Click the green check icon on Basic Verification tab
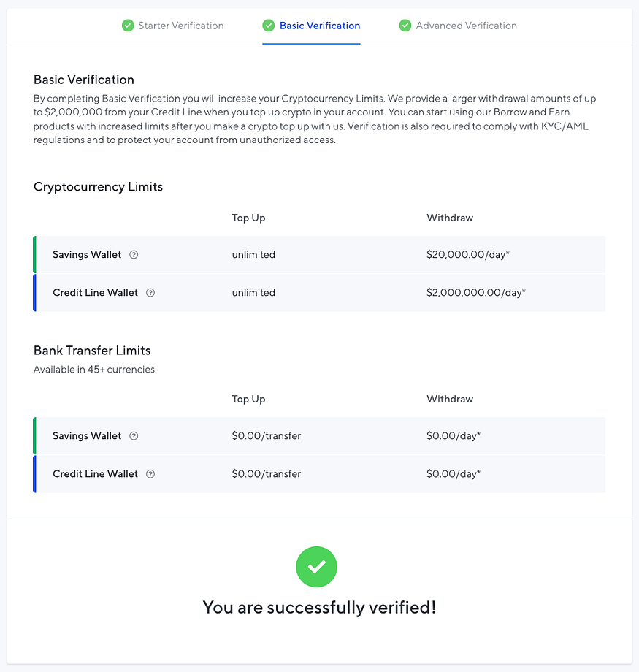Viewport: 639px width, 672px height. (x=269, y=26)
